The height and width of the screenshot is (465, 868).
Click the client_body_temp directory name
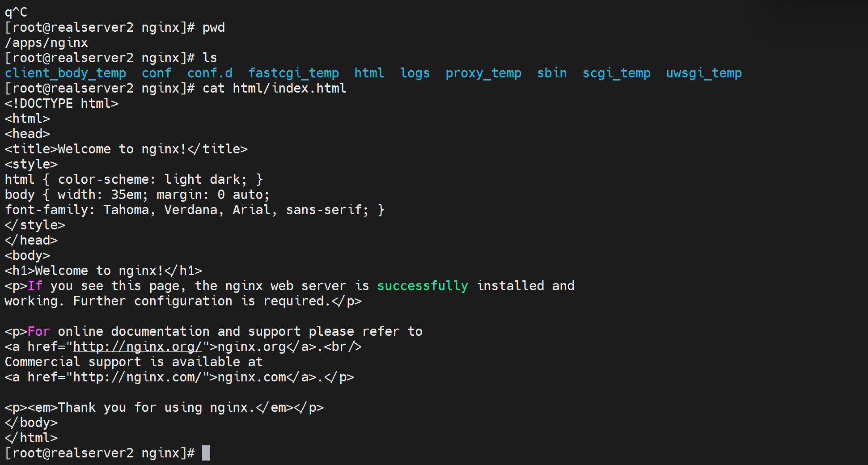(65, 73)
